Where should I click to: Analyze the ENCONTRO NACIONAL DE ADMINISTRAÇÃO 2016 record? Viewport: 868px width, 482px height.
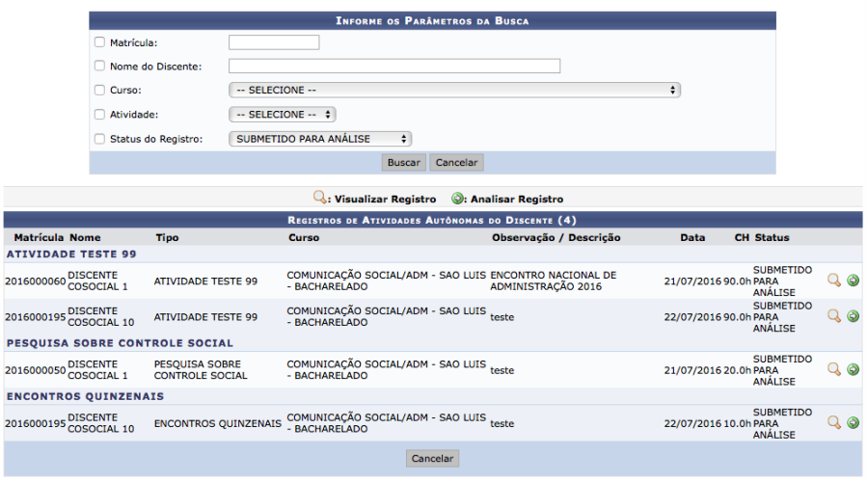(x=854, y=281)
